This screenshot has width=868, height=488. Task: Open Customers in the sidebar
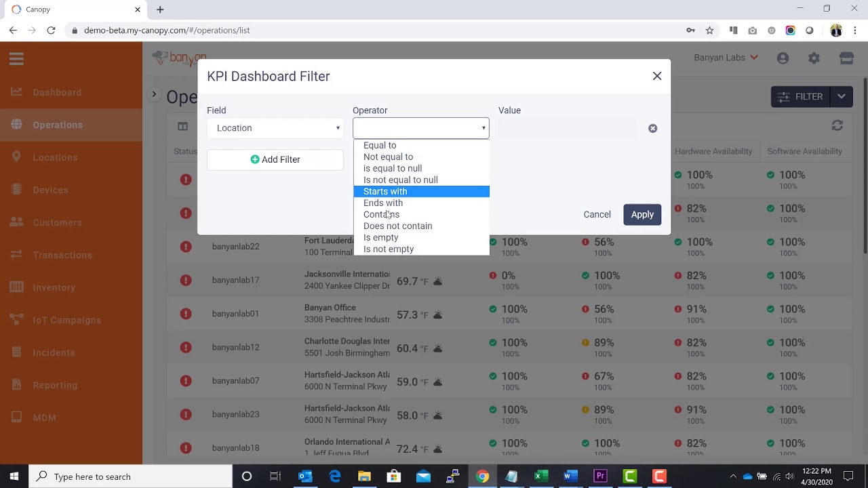[x=57, y=222]
